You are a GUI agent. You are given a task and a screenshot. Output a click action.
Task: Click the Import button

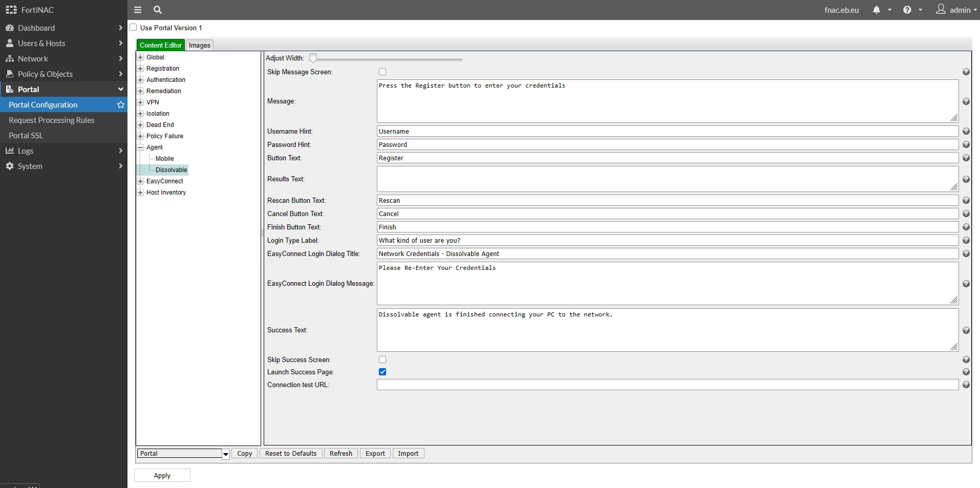408,454
